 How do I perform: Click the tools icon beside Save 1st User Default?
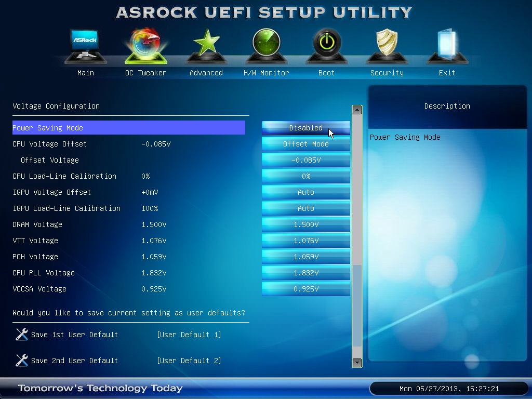tap(22, 335)
